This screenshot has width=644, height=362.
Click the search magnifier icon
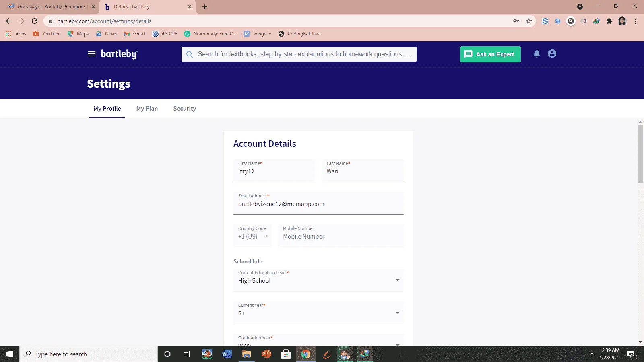pos(190,54)
